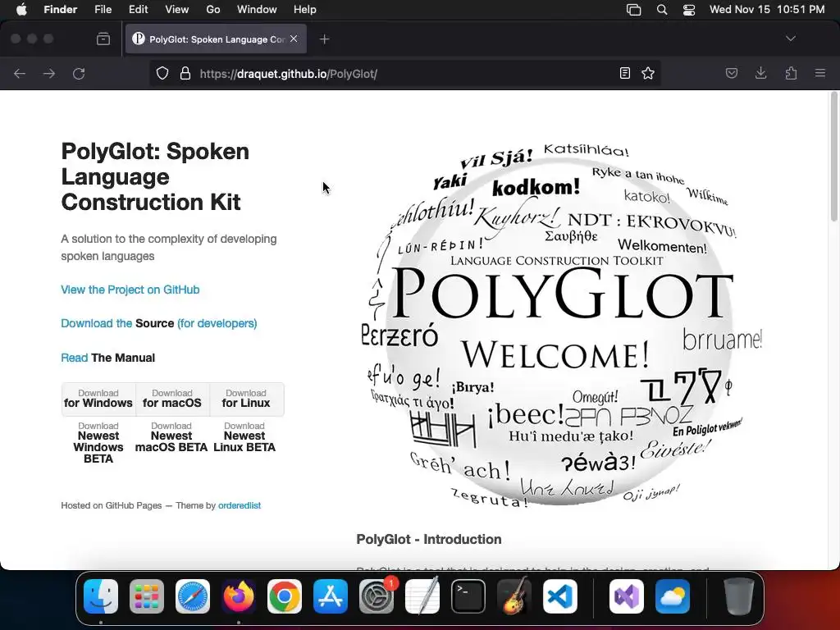Click the padlock site security icon

click(185, 73)
